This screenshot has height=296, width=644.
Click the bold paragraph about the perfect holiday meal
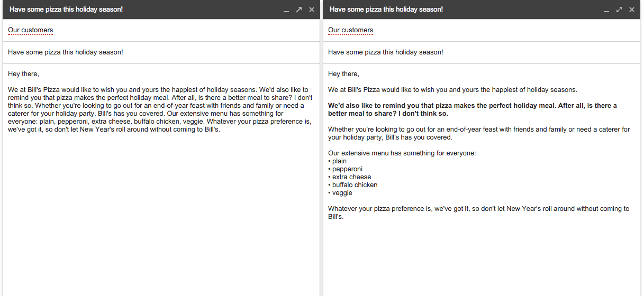tap(473, 109)
